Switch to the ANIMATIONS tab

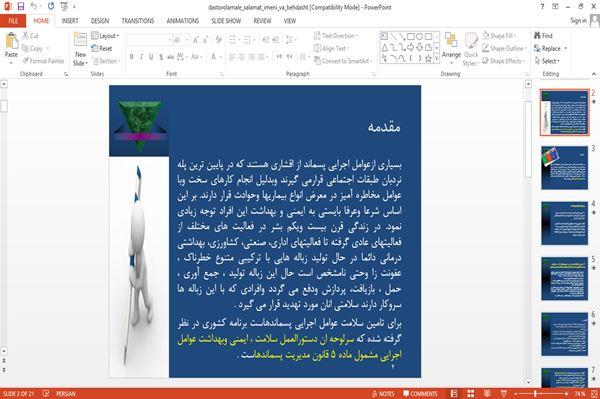pos(183,21)
